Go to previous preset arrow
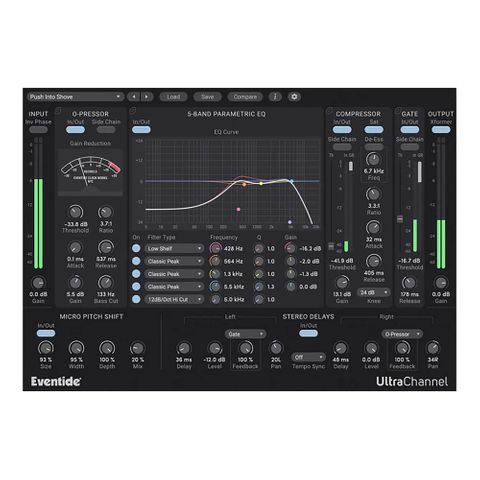480x480 pixels. coord(134,97)
